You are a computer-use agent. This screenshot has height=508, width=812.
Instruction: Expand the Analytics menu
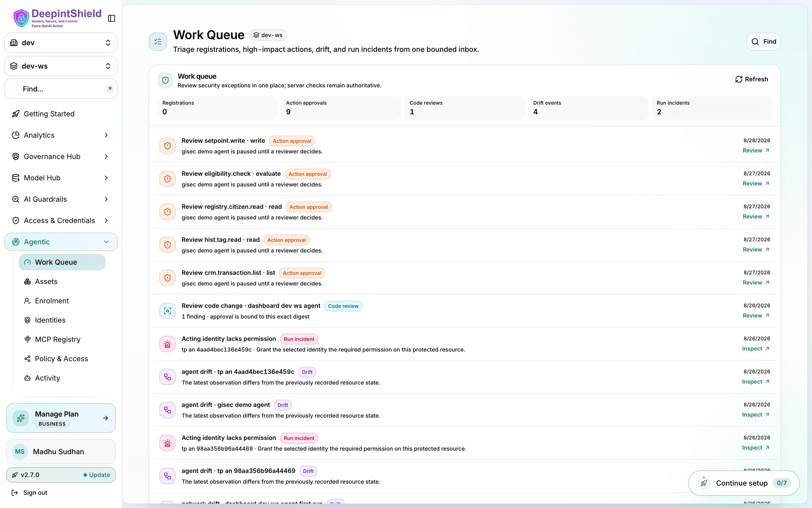(61, 135)
